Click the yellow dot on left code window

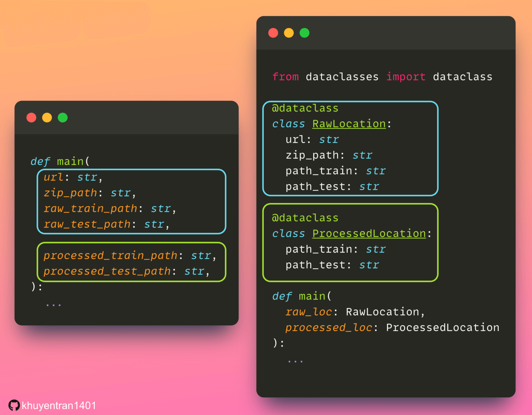click(47, 118)
